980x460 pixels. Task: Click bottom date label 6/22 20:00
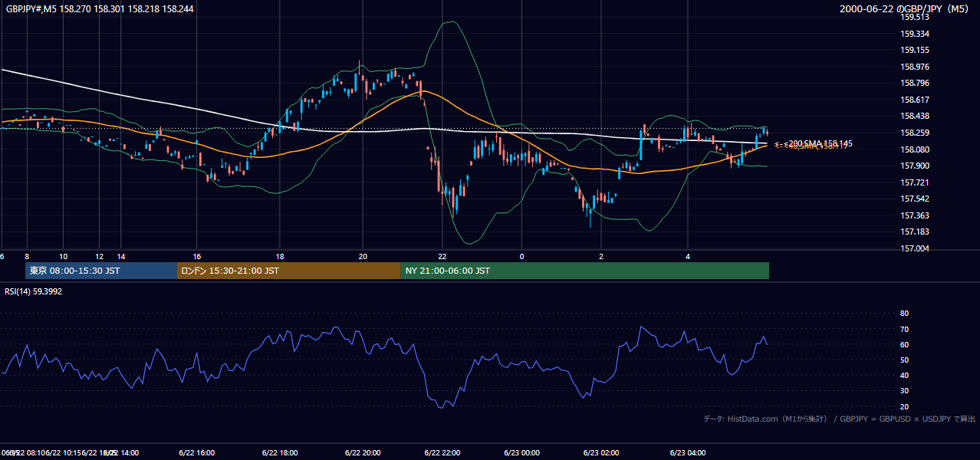click(363, 452)
